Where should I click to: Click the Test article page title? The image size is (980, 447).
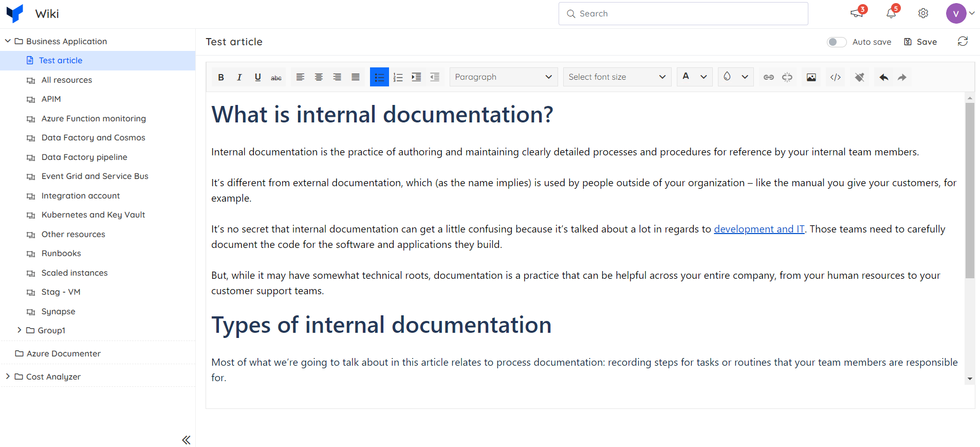click(x=234, y=42)
